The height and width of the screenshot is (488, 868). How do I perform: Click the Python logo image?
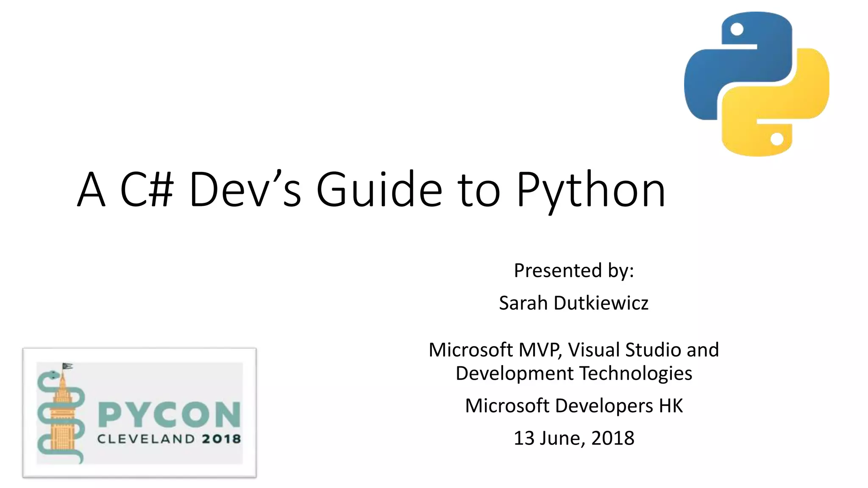pos(757,84)
